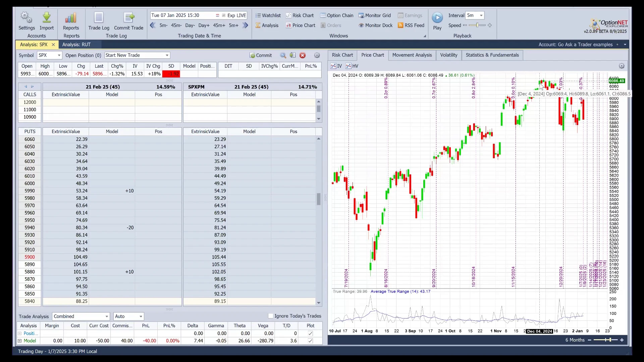Close the Analysis: SPX tab
Screen dimensions: 644x362
[x=53, y=45]
